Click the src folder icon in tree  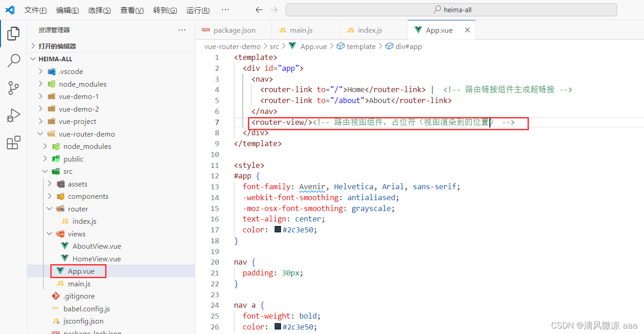click(56, 172)
